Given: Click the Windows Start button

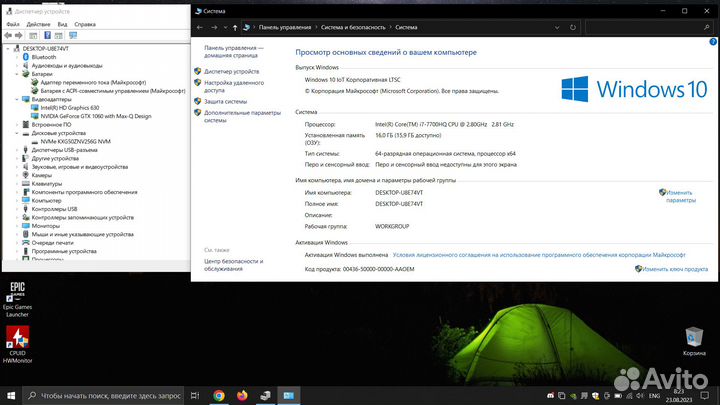Looking at the screenshot, I should click(x=11, y=395).
